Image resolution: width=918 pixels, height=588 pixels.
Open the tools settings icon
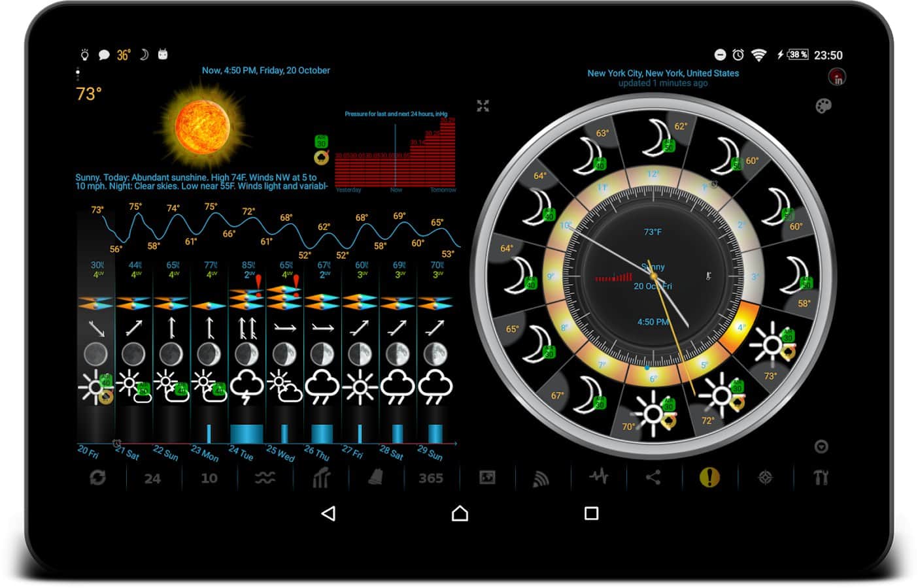[x=821, y=478]
